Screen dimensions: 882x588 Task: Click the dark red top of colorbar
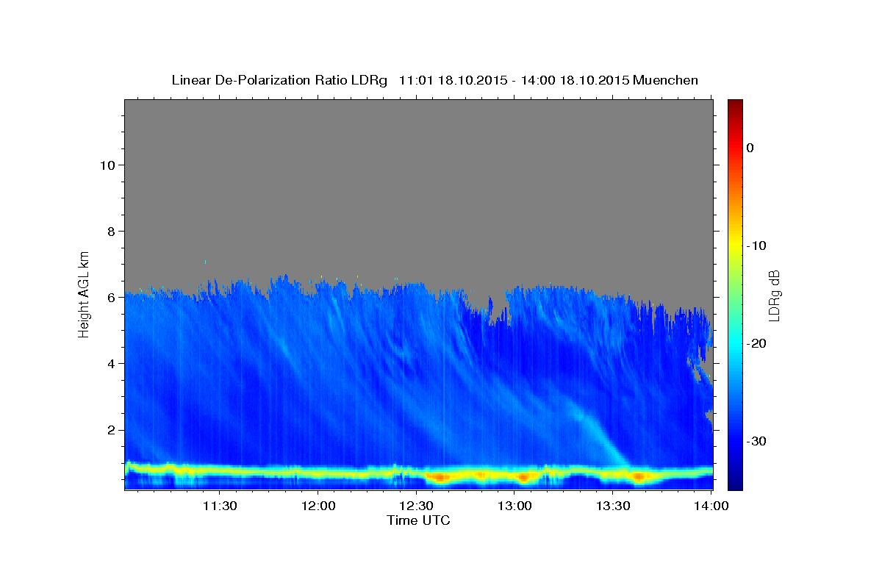(735, 104)
